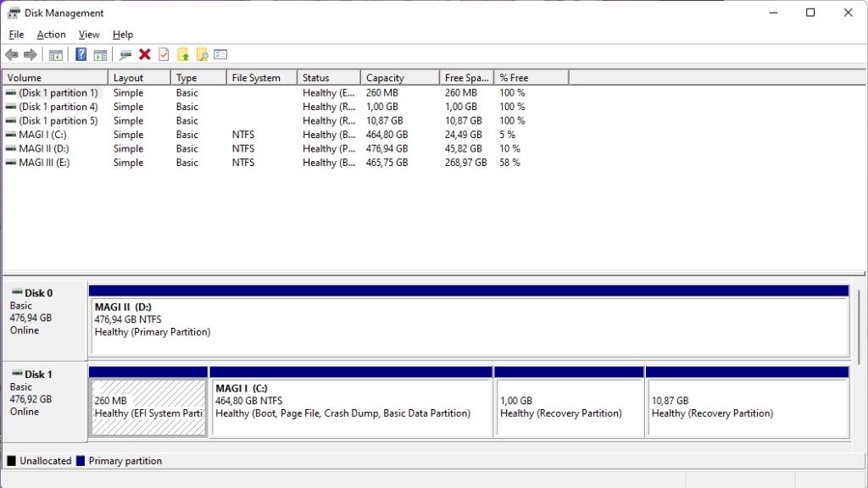Toggle the Show/Hide Action Pane icon
The width and height of the screenshot is (868, 488).
(x=100, y=55)
